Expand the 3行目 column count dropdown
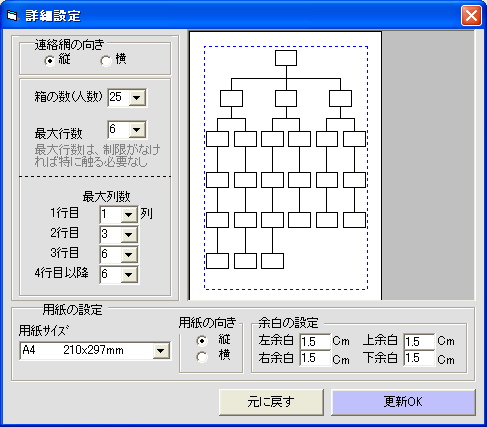 pyautogui.click(x=129, y=255)
